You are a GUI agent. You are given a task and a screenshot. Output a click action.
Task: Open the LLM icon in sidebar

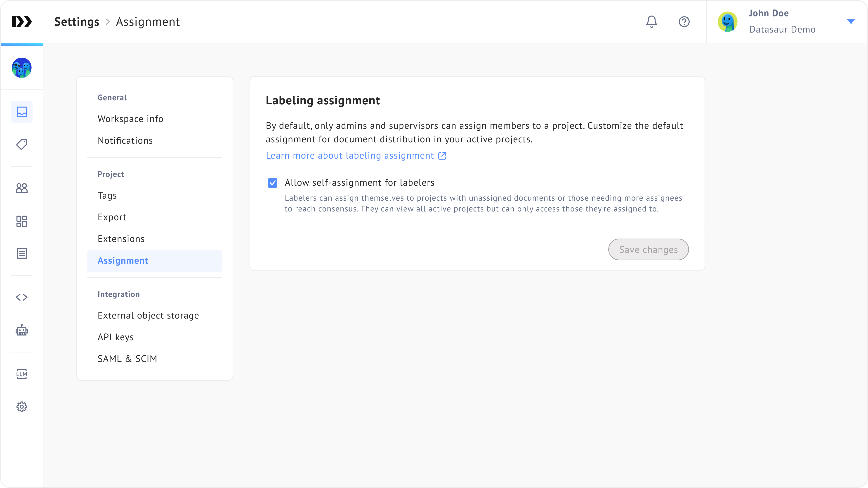pyautogui.click(x=22, y=373)
